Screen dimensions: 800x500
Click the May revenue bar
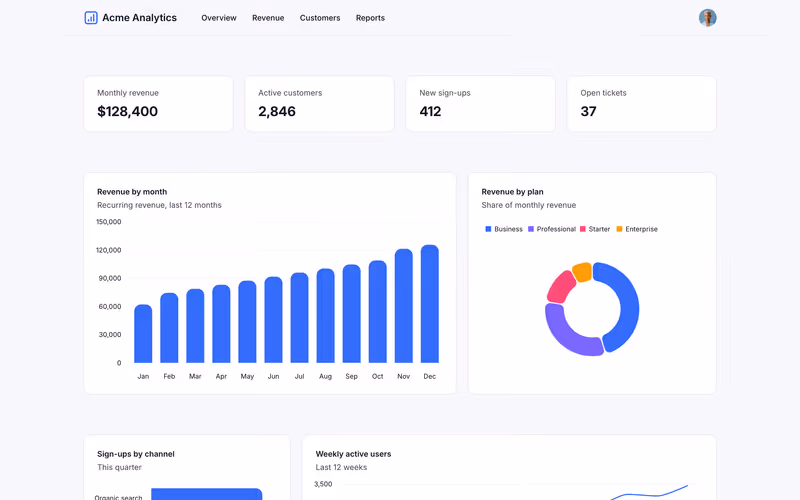[247, 322]
